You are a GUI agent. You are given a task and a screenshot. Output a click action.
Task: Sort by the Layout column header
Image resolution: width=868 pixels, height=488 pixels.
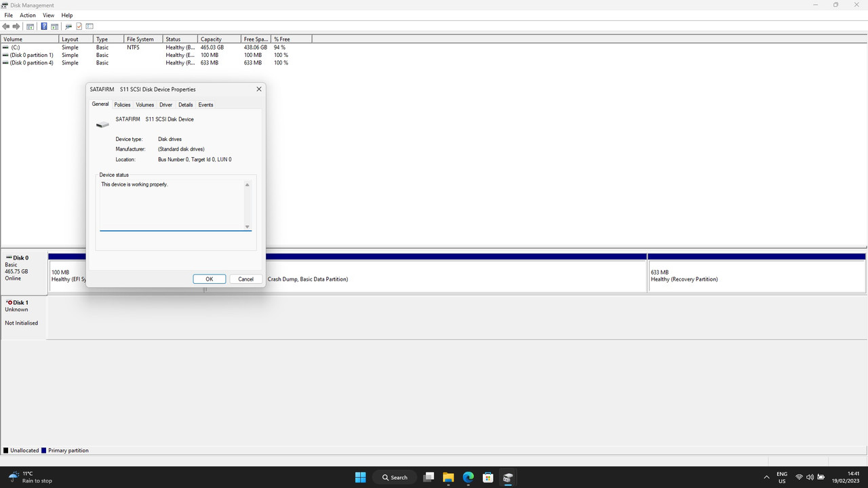[x=77, y=39]
